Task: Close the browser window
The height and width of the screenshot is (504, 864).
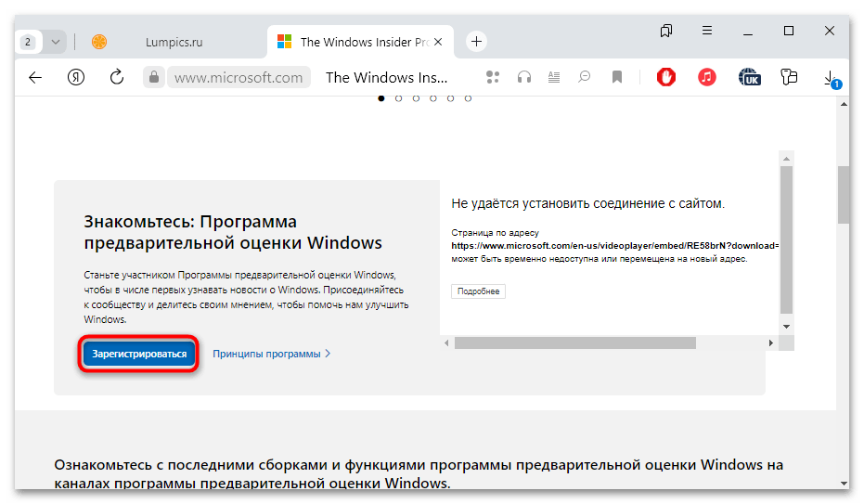Action: tap(830, 31)
